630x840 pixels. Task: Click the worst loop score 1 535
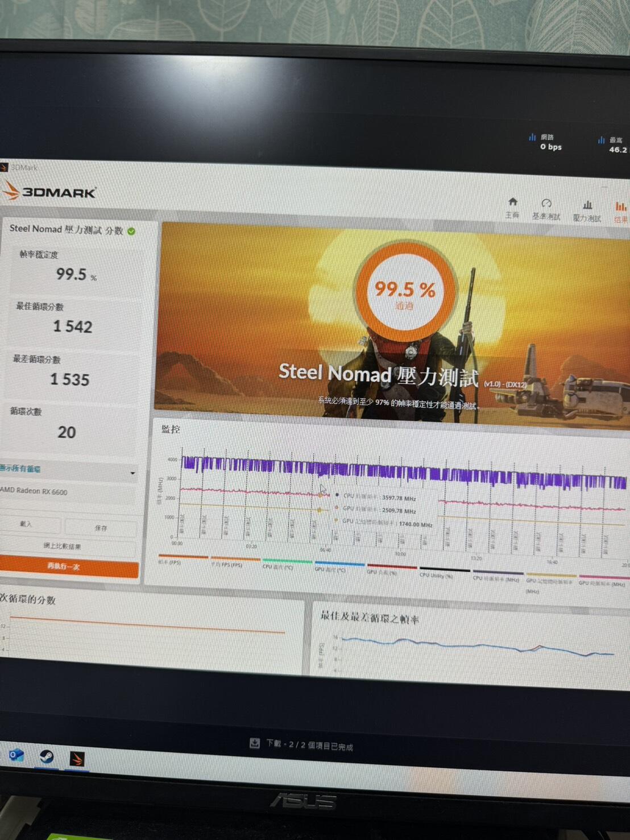tap(70, 379)
